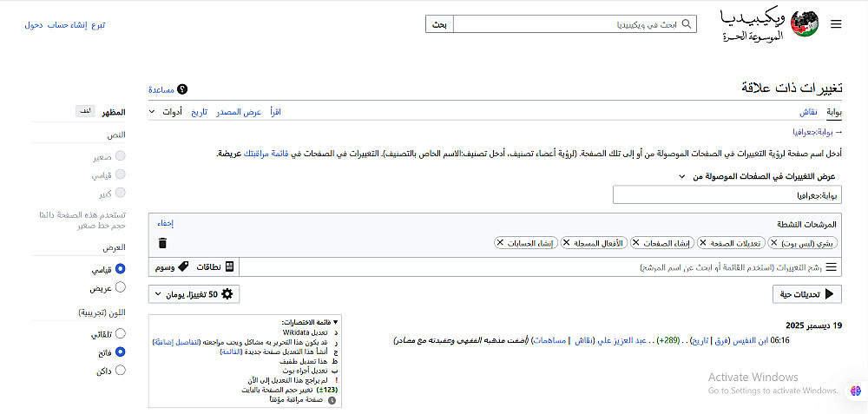
Task: Select قياسي width under العرض
Action: point(120,269)
